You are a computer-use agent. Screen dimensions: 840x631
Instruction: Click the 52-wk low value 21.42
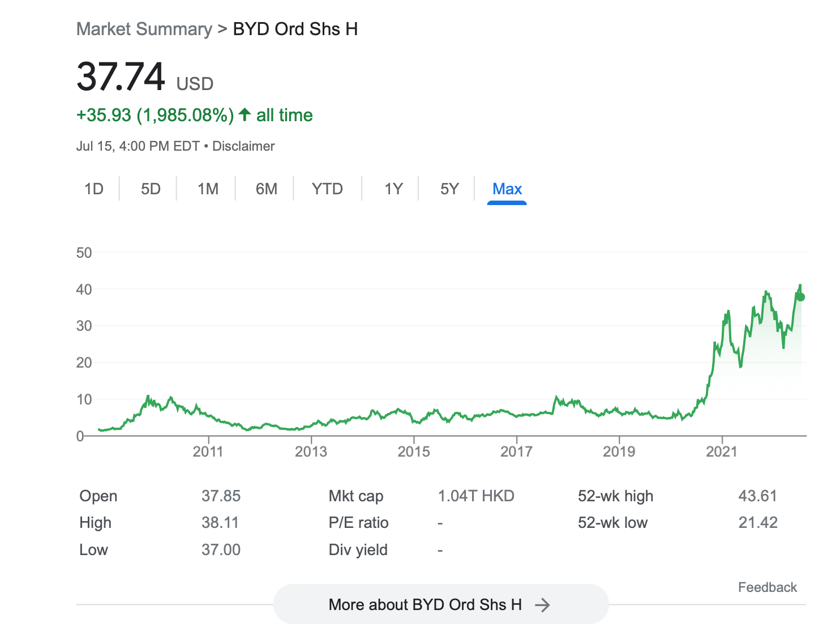[758, 522]
